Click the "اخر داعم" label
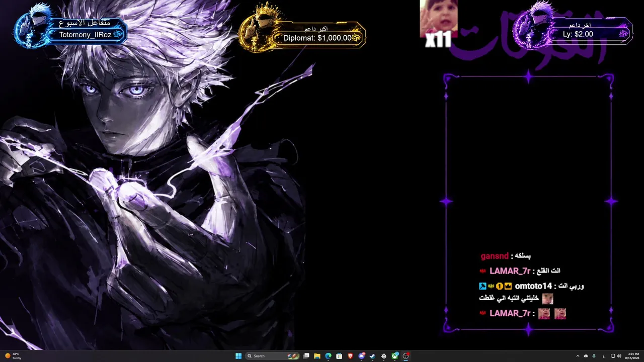 580,25
